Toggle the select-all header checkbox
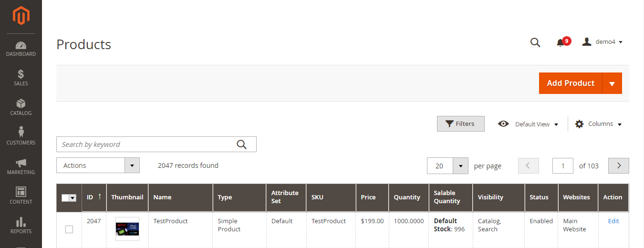This screenshot has height=248, width=644. (65, 198)
